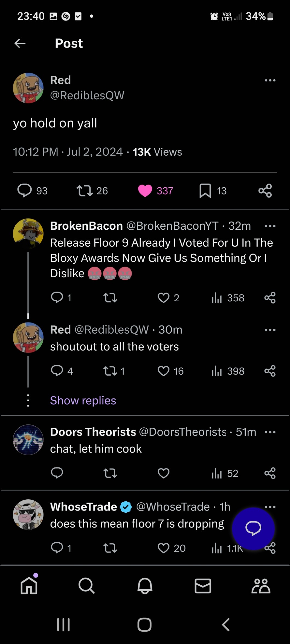This screenshot has height=644, width=290.
Task: Open the Notifications bell
Action: coord(145,586)
